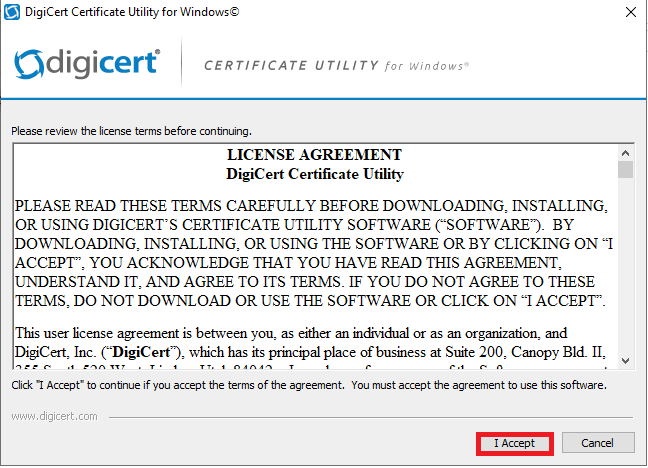Click the 'DigiCert Certificate Utility' subheading
Screen dimensions: 648x468
tap(314, 174)
